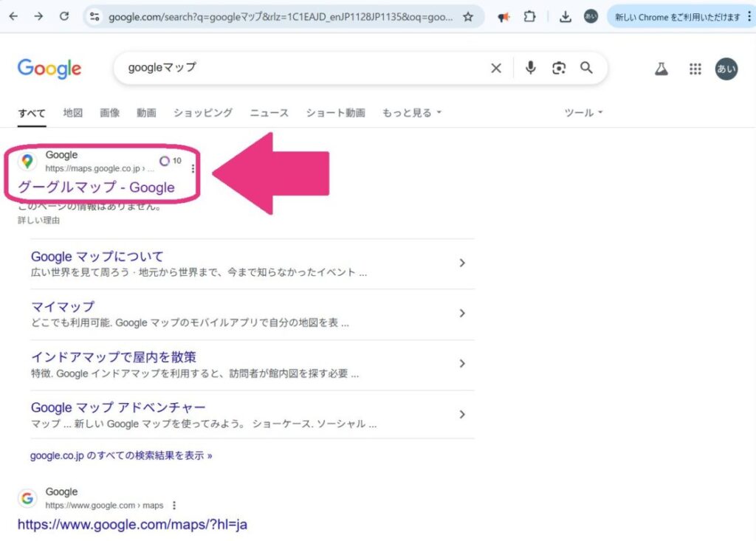
Task: Click google.co.jp のすべての検索結果を表示 link
Action: [x=121, y=455]
